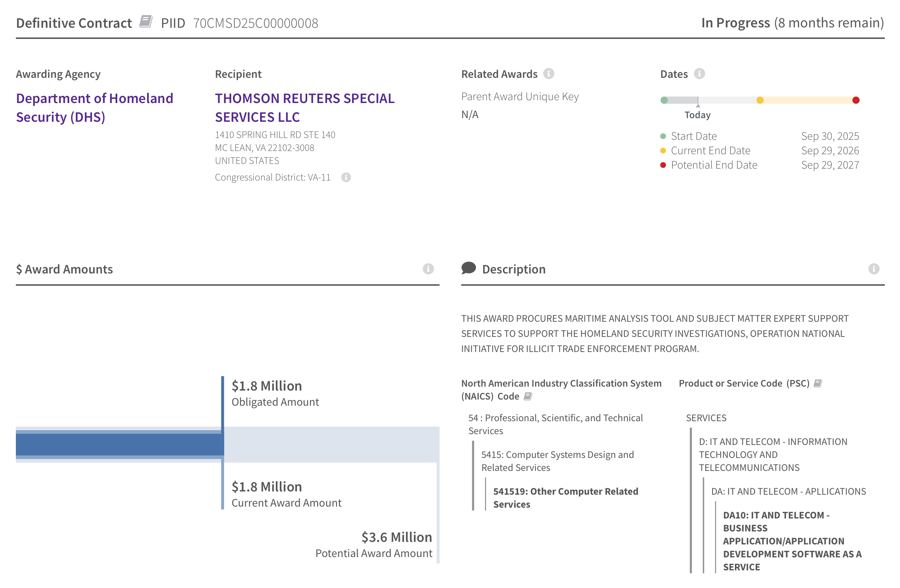
Task: Click the Award Amounts info icon
Action: point(428,269)
